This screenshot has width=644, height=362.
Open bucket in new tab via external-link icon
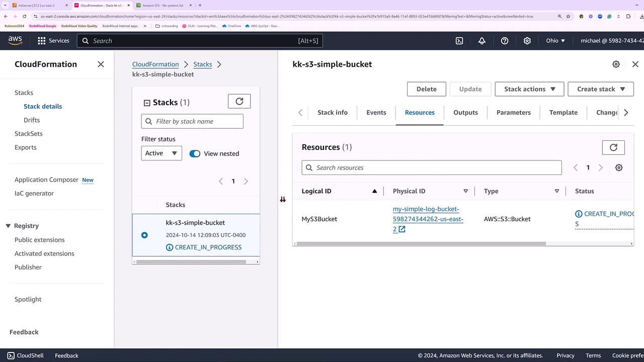(x=402, y=229)
